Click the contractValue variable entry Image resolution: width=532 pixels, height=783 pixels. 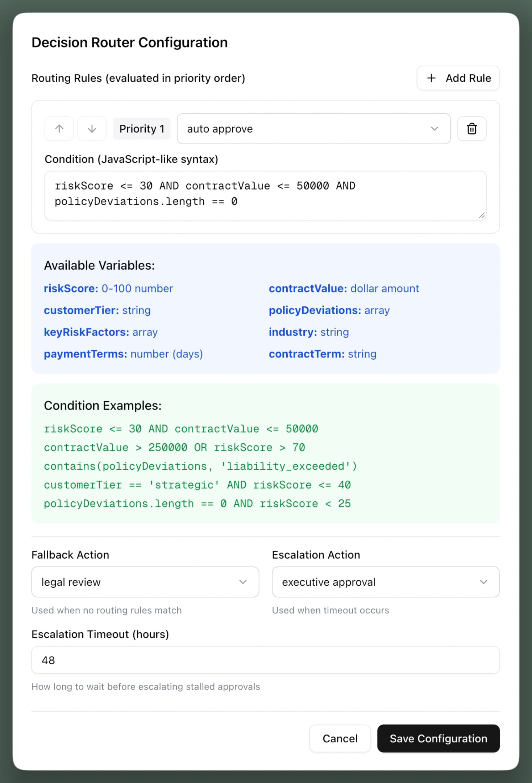[x=344, y=289]
